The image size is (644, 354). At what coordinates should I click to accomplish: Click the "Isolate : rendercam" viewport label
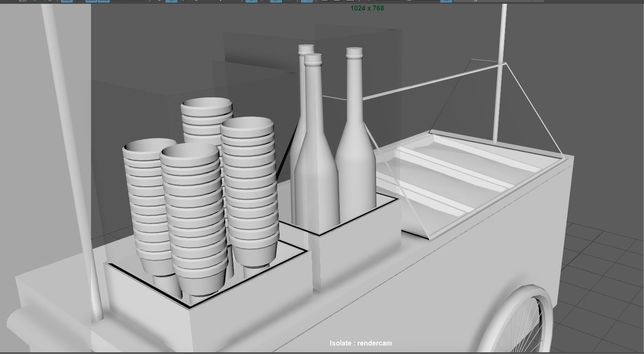(x=361, y=343)
